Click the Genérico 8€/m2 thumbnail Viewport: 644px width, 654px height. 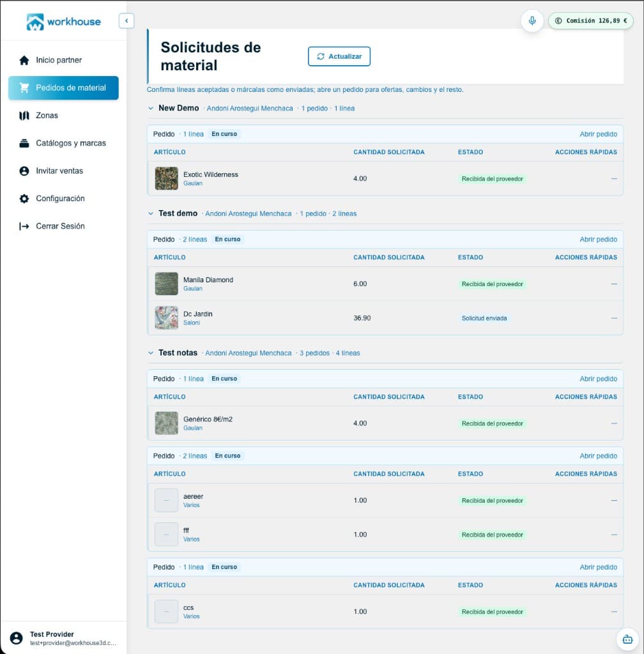(166, 423)
